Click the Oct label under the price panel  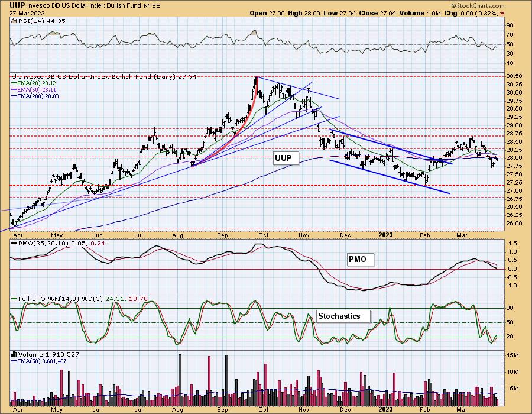click(x=263, y=235)
